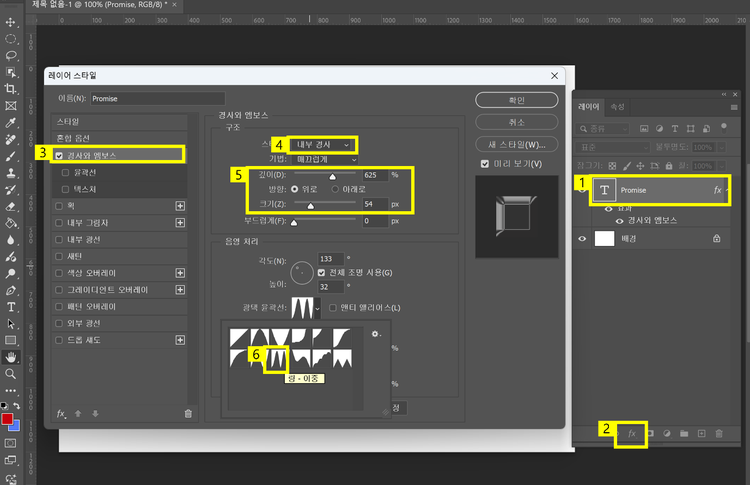Open layer blend mode 표준 dropdown
750x485 pixels.
[x=613, y=147]
